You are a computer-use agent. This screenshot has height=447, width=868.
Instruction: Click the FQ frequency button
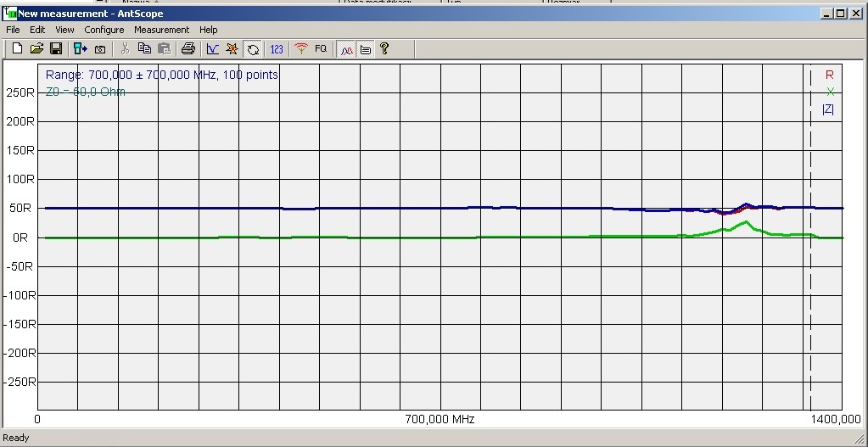pyautogui.click(x=321, y=49)
